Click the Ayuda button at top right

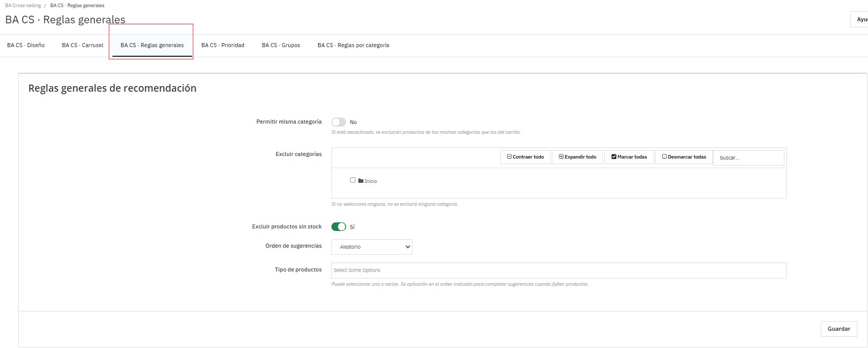[860, 19]
